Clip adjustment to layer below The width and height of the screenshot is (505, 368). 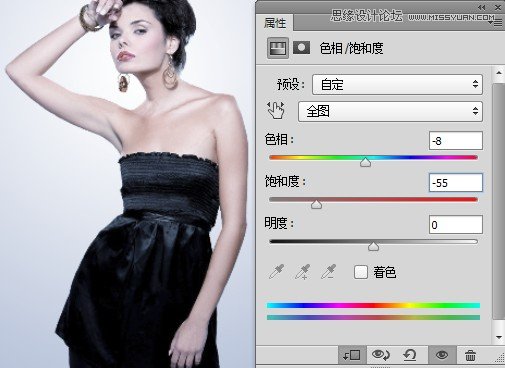(x=352, y=355)
